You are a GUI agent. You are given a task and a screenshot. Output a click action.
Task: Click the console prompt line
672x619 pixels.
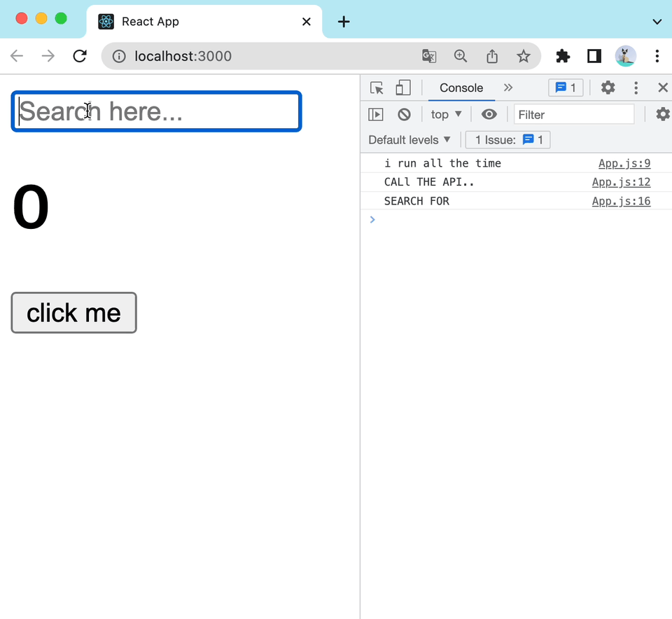point(516,219)
